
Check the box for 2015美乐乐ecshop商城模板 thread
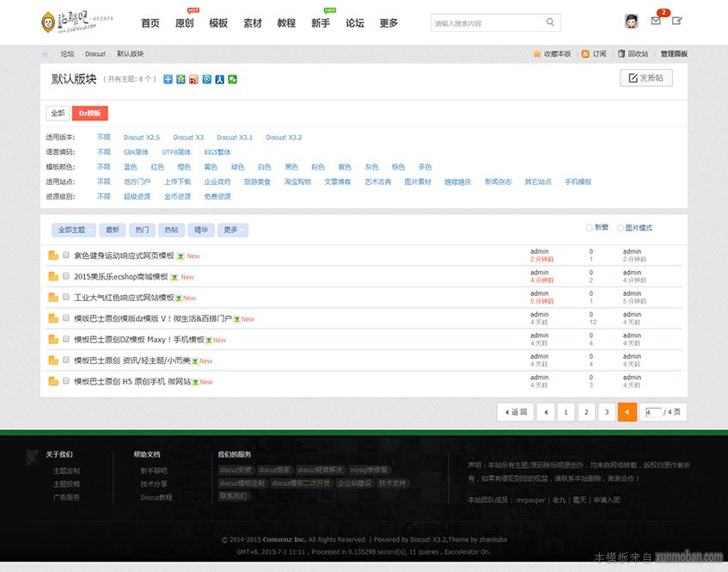pyautogui.click(x=66, y=276)
